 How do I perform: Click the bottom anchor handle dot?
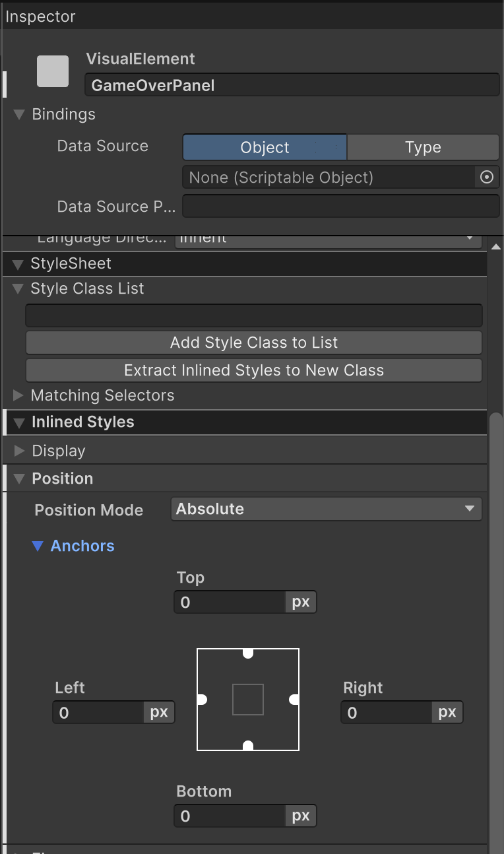(x=248, y=746)
